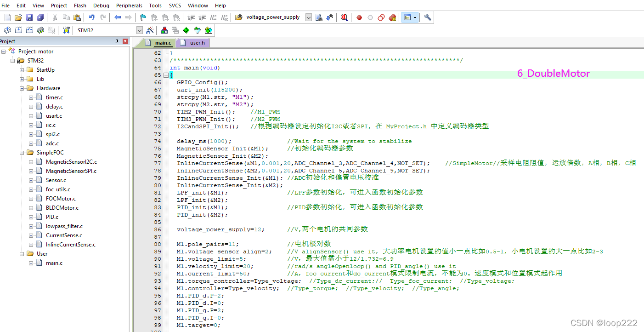
Task: Open Find in Files
Action: (239, 17)
